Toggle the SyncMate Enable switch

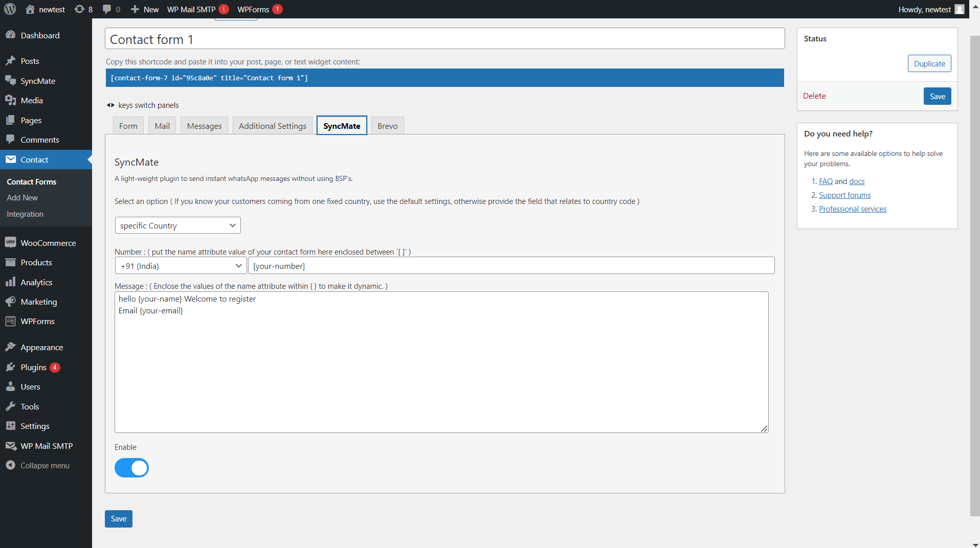pyautogui.click(x=131, y=468)
